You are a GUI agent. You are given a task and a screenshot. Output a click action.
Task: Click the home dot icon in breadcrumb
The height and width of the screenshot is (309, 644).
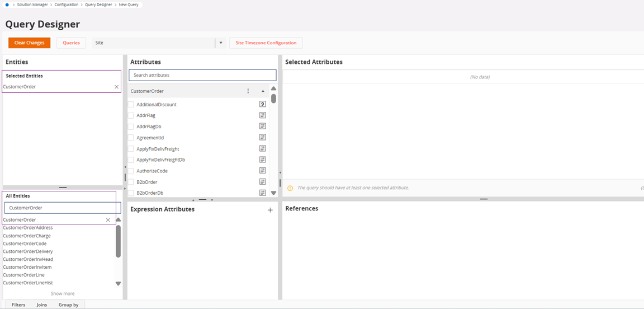[7, 4]
